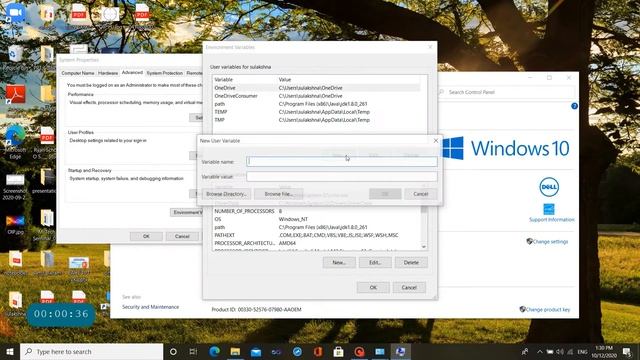Select the OneDrive user variable row
The height and width of the screenshot is (360, 640).
click(x=316, y=88)
